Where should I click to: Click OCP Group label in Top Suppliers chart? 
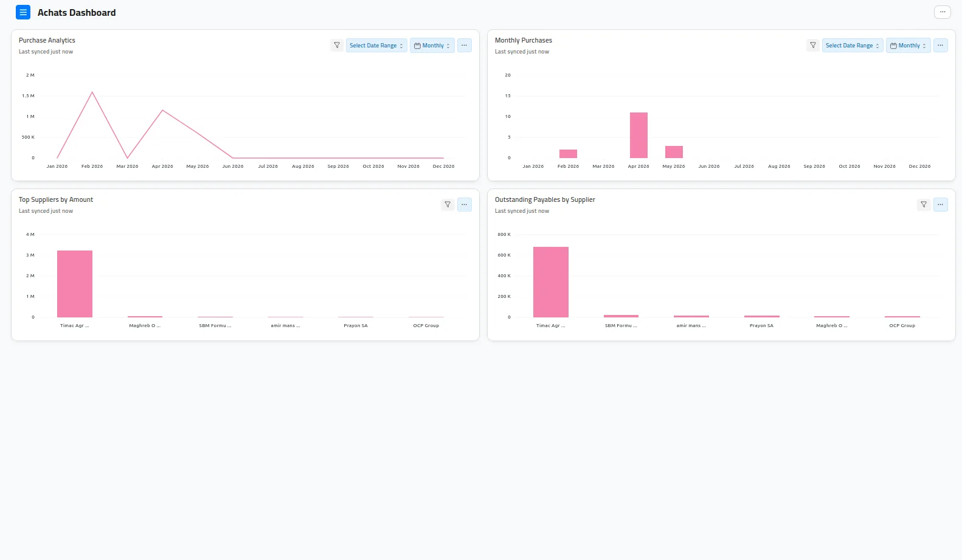426,326
